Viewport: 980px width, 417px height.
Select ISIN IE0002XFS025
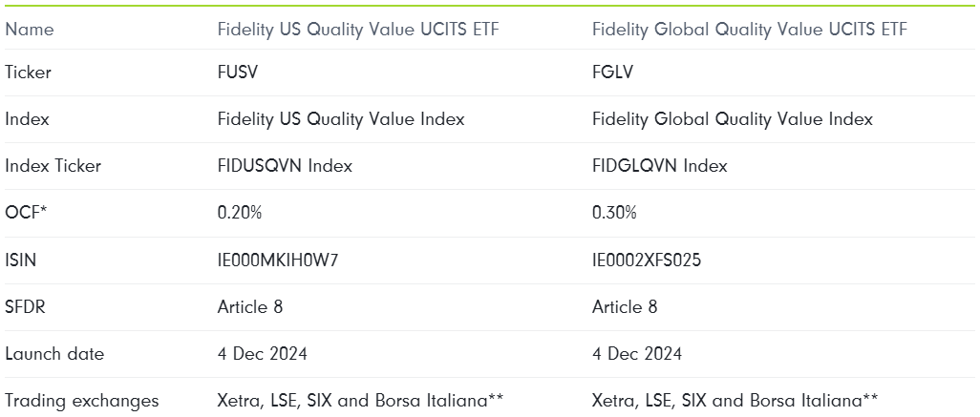647,261
